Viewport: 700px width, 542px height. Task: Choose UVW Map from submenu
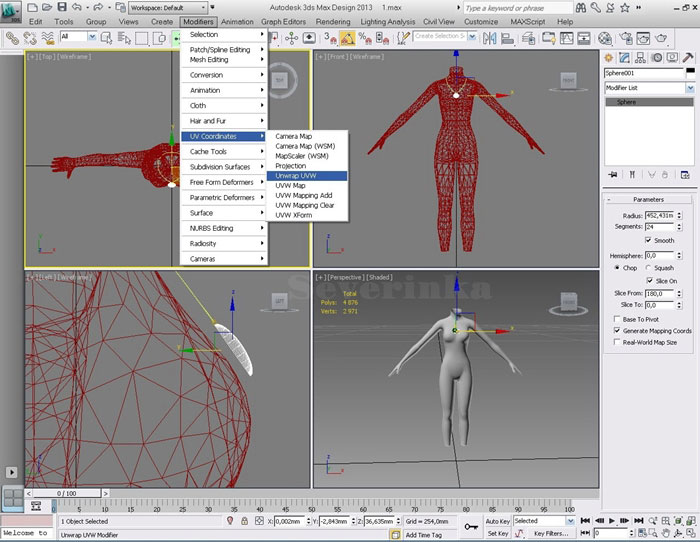tap(307, 185)
